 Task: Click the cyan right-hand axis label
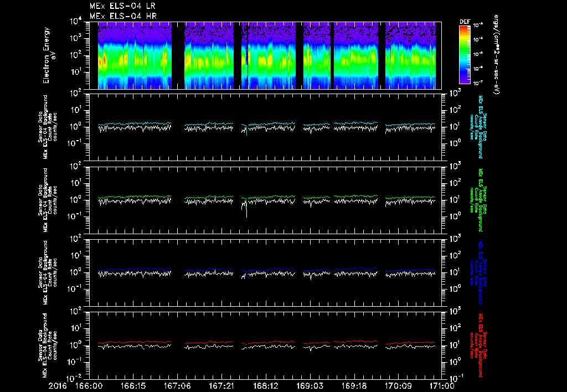click(478, 126)
